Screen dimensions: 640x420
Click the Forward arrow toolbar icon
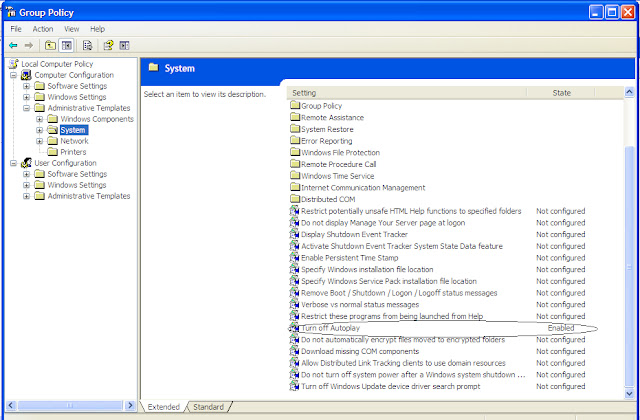(29, 45)
